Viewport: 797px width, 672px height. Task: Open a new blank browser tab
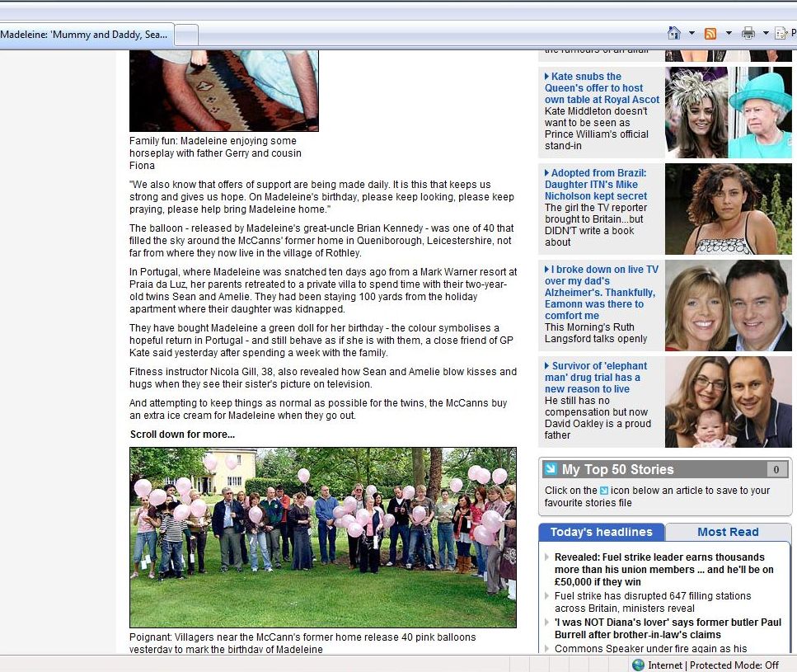pyautogui.click(x=187, y=35)
